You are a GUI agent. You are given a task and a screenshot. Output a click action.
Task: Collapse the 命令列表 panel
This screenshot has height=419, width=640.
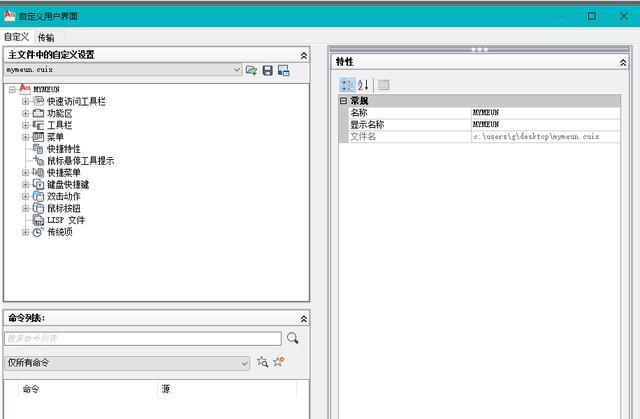304,319
